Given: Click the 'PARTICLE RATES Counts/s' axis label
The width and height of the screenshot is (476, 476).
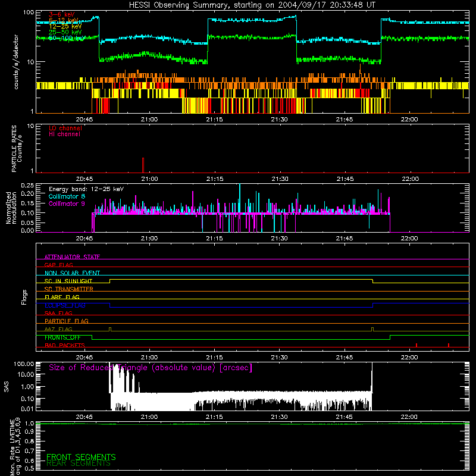Looking at the screenshot, I should (x=17, y=149).
